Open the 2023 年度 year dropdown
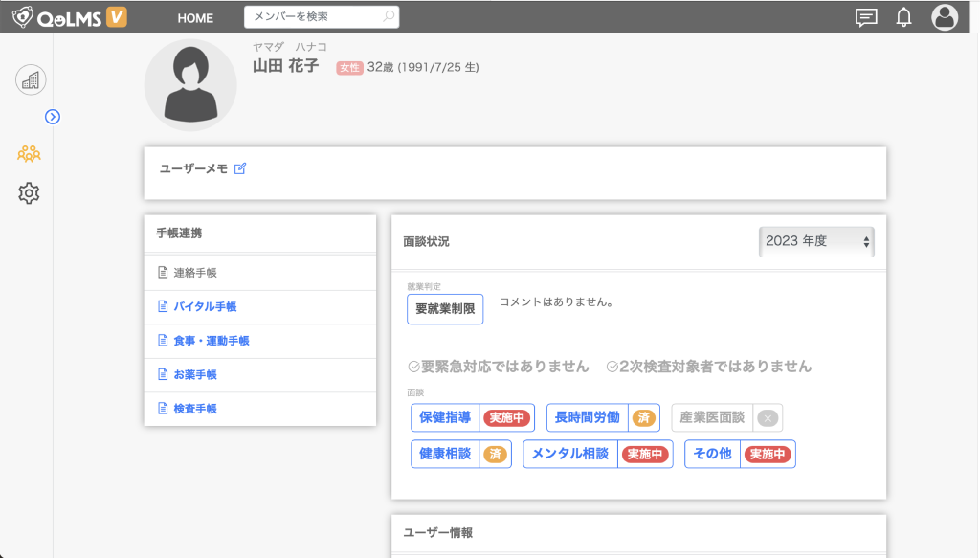Image resolution: width=980 pixels, height=558 pixels. [816, 242]
